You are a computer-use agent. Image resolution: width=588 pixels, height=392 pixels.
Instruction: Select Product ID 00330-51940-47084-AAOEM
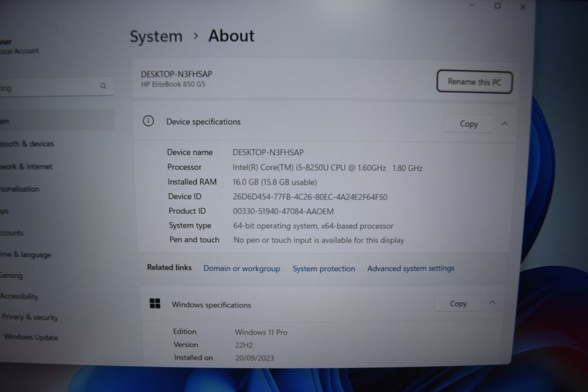click(283, 212)
